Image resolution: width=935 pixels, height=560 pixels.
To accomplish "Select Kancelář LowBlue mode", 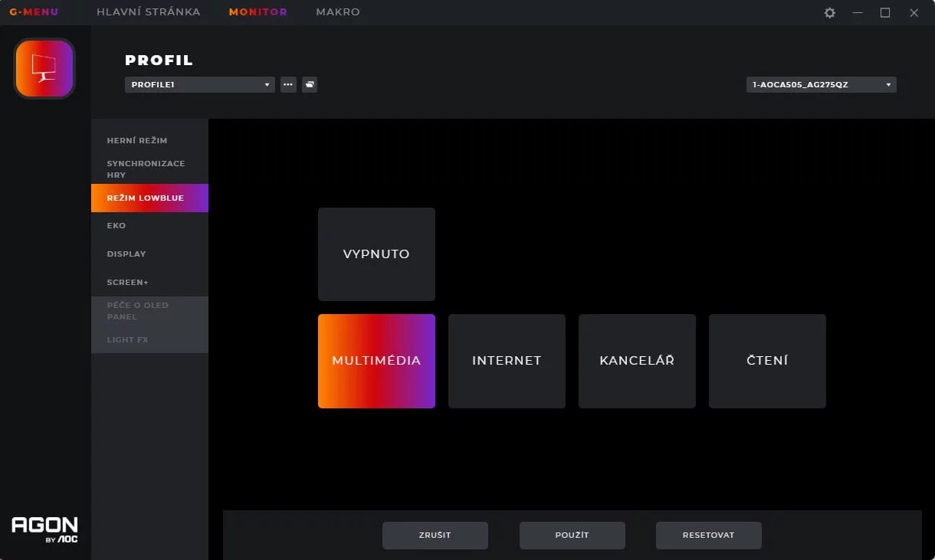I will pos(637,361).
